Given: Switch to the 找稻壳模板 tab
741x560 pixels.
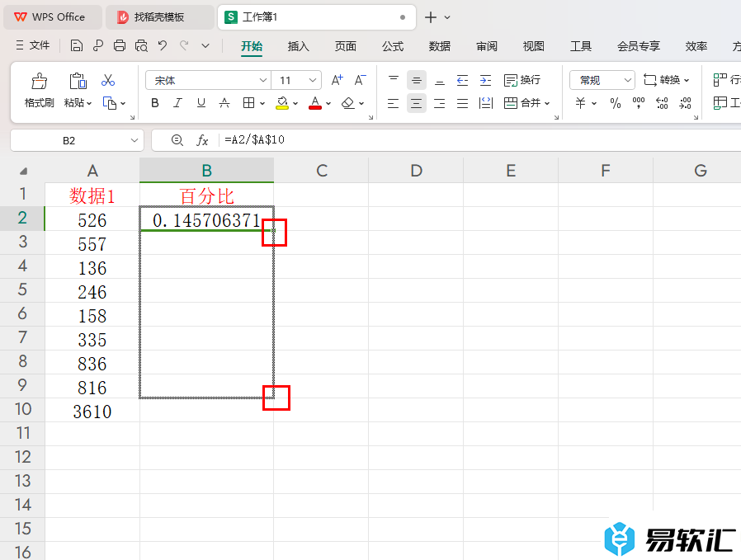Looking at the screenshot, I should 158,17.
